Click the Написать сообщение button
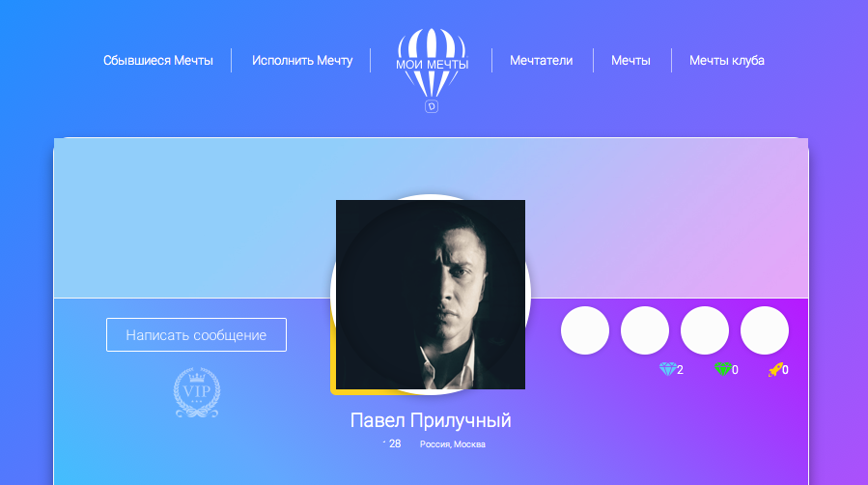 [x=197, y=334]
